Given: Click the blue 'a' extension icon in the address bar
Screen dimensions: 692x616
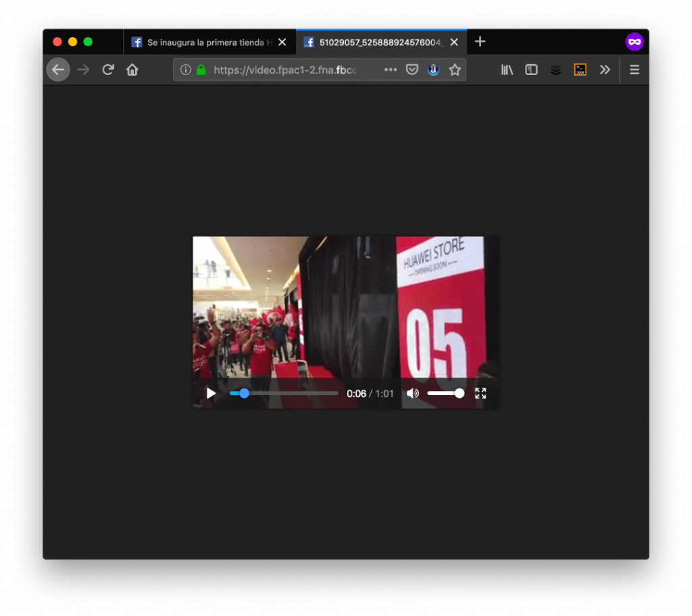Looking at the screenshot, I should click(433, 70).
